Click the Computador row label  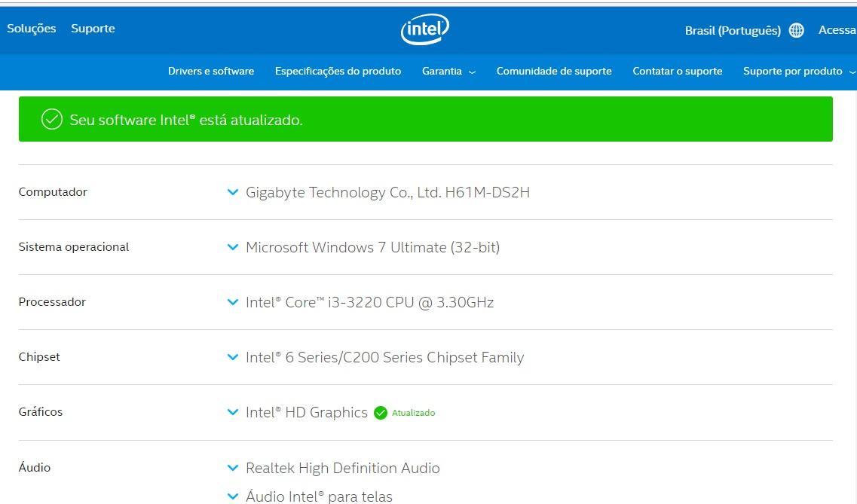point(53,191)
